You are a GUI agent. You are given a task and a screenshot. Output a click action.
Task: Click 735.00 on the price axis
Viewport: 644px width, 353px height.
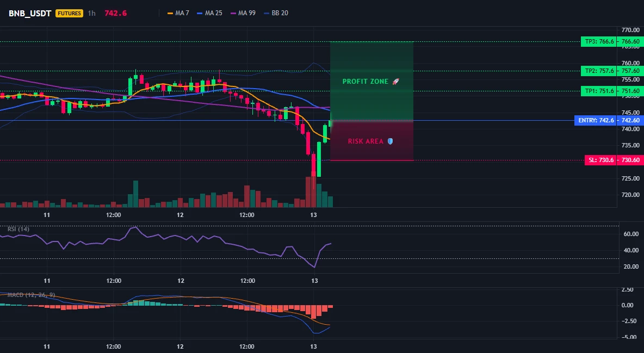point(630,145)
